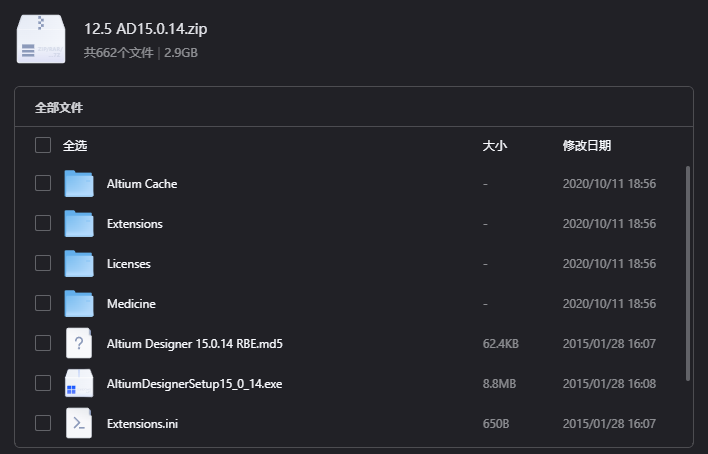Click the date of Licenses row
This screenshot has height=454, width=708.
[609, 264]
